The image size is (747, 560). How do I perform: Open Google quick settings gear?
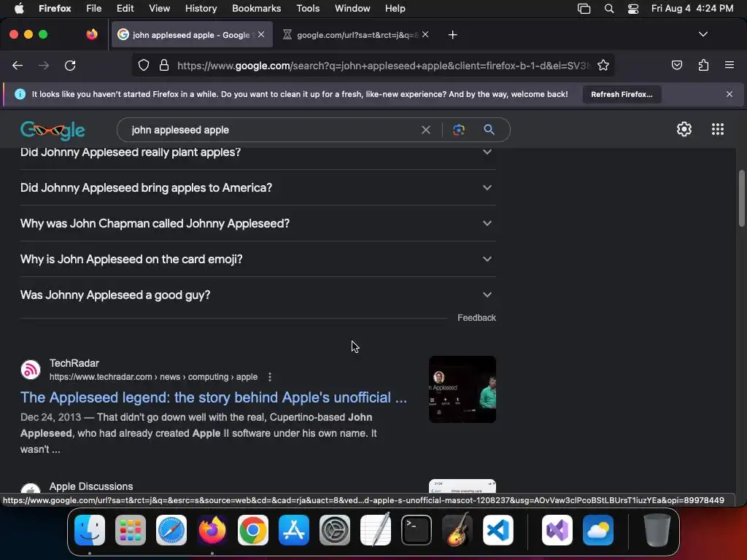tap(684, 129)
